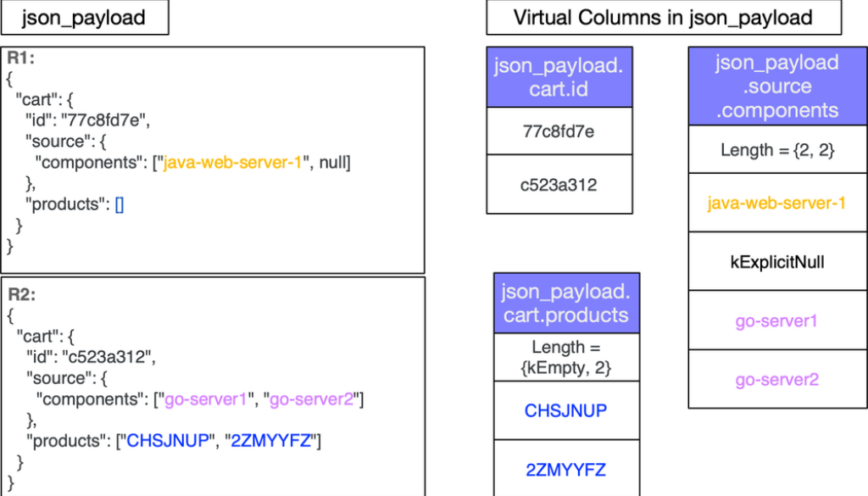Screen dimensions: 868x496
Task: Click the Length = {2, 2} cell
Action: coord(776,150)
